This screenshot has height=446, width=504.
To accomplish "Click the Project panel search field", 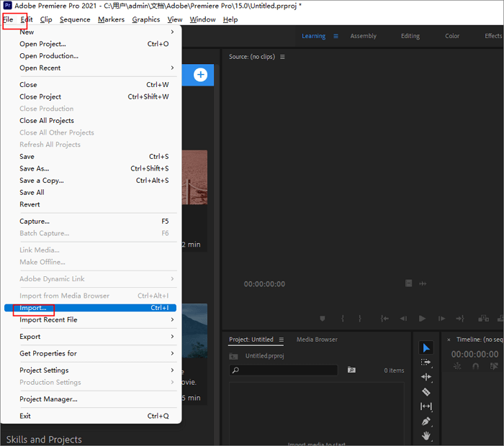I will point(284,370).
